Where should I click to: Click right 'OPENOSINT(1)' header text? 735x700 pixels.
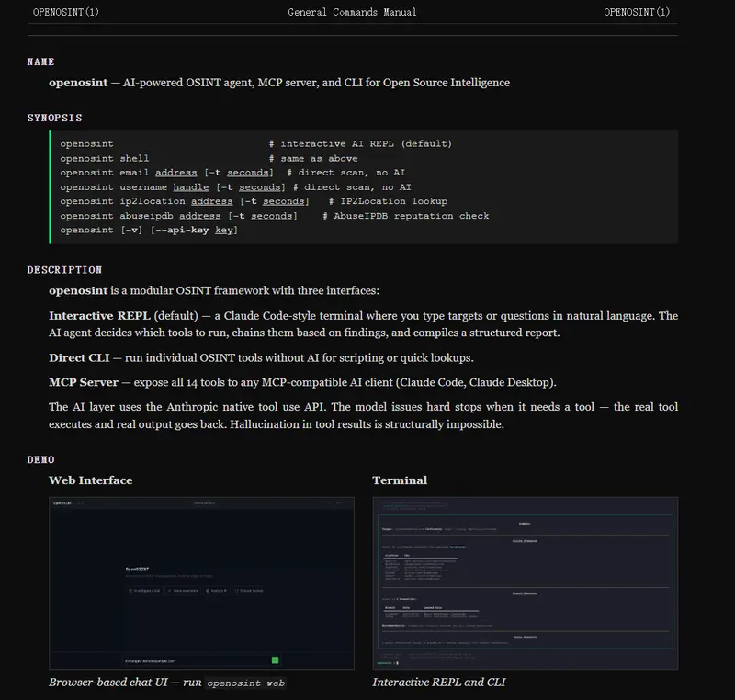[x=637, y=12]
